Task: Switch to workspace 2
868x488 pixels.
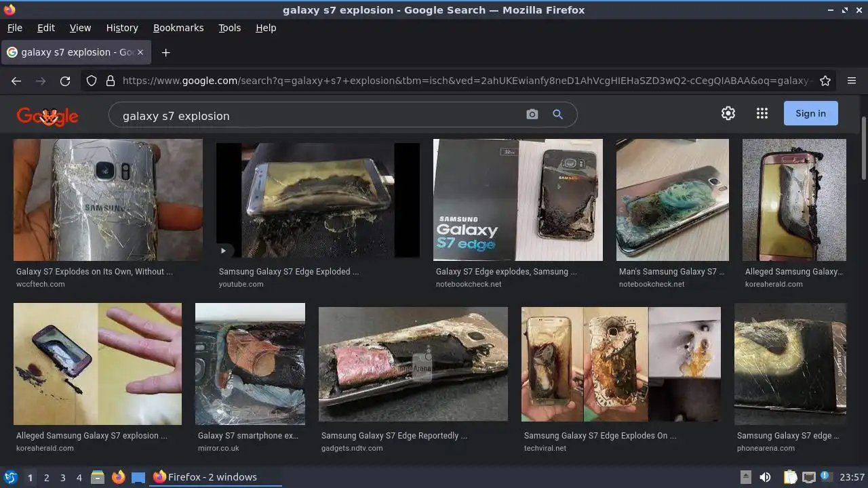Action: (x=46, y=478)
